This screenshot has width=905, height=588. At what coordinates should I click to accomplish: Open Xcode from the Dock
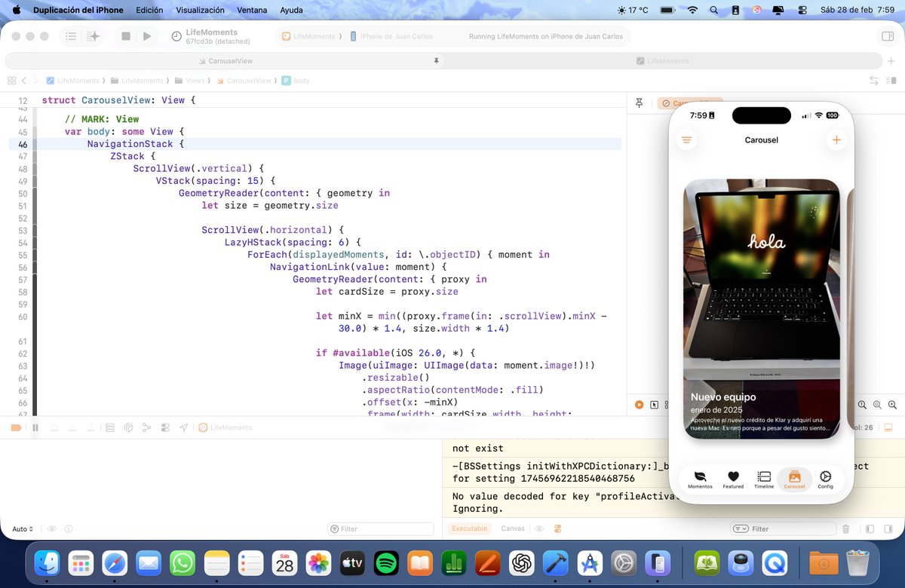pyautogui.click(x=557, y=562)
